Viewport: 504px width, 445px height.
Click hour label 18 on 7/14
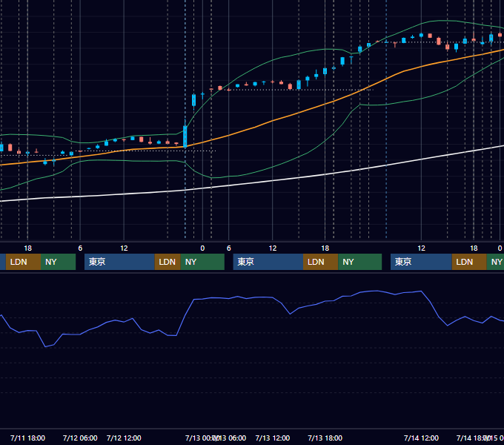click(474, 248)
